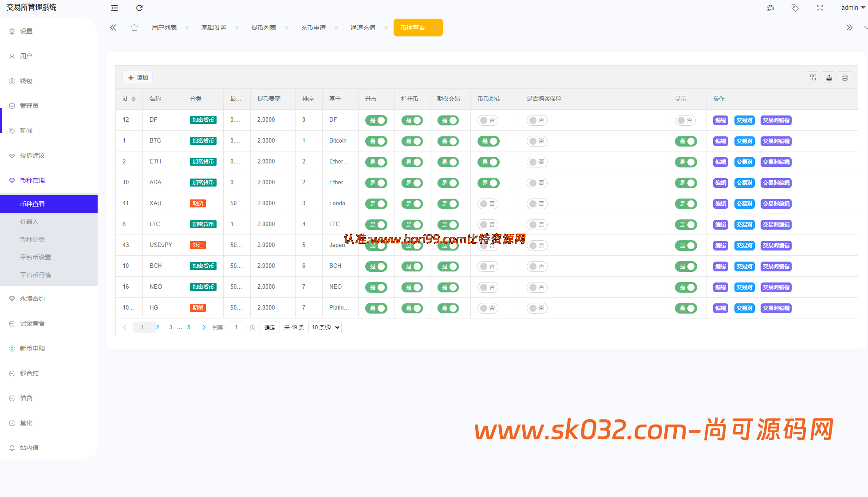Turn off 币币划转 for ETH

click(488, 162)
